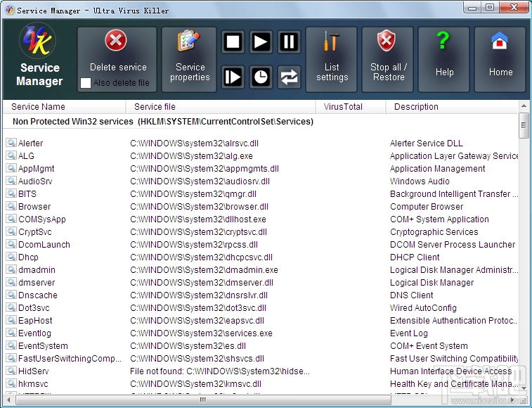Screen dimensions: 532x408
Task: Sort by Service file column header
Action: click(221, 107)
